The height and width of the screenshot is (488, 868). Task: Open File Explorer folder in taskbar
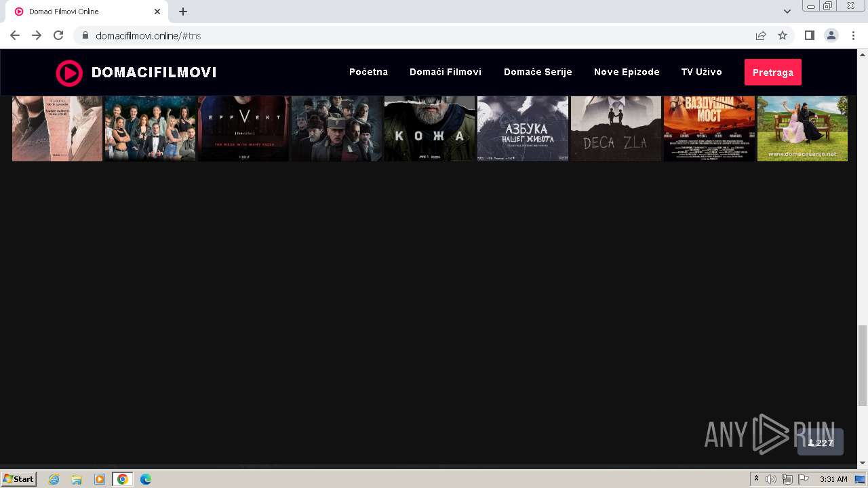[77, 479]
